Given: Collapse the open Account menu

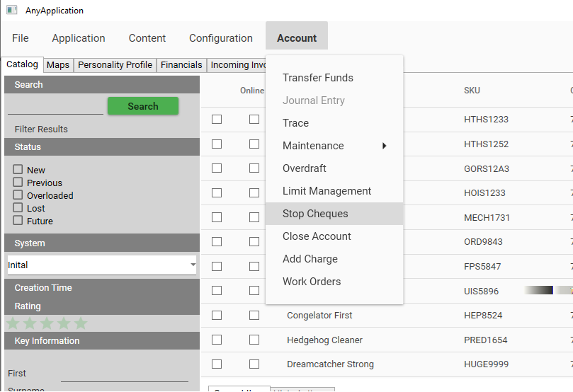Looking at the screenshot, I should 296,38.
